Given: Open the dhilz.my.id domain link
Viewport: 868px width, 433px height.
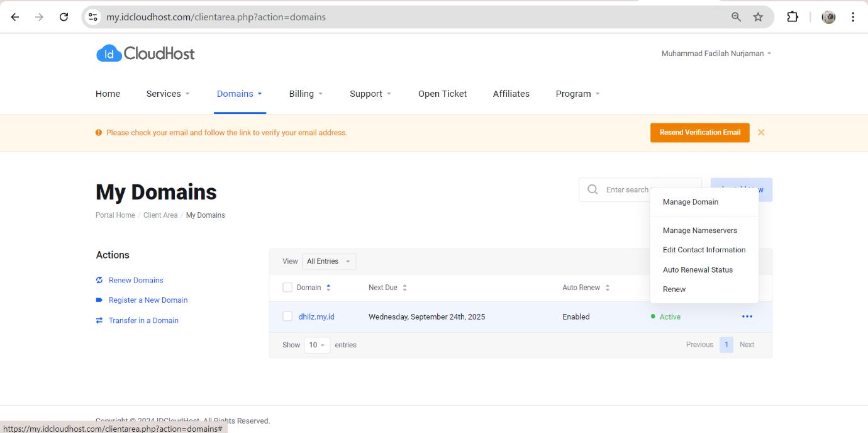Looking at the screenshot, I should (x=316, y=317).
